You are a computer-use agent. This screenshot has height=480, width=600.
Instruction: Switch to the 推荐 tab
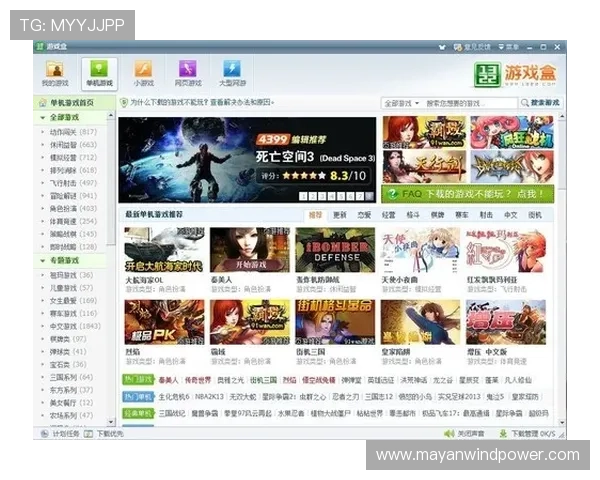(x=315, y=215)
